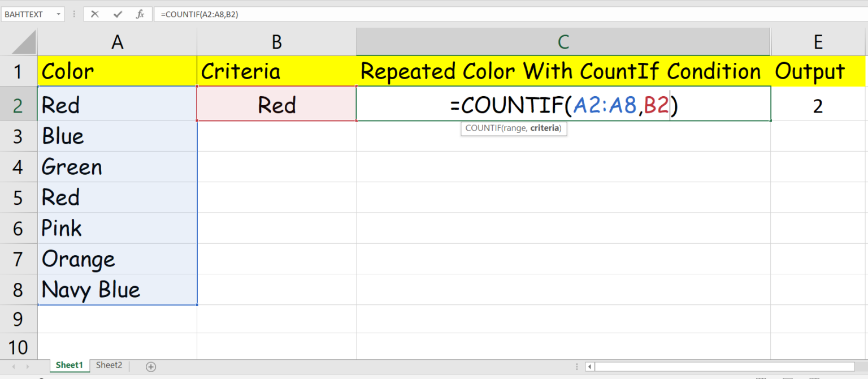Click the bold criteria argument in the tooltip
Image resolution: width=868 pixels, height=379 pixels.
pos(545,128)
